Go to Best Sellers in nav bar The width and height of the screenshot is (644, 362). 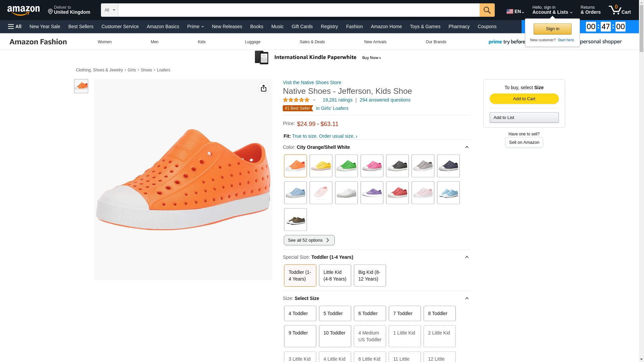pyautogui.click(x=80, y=26)
